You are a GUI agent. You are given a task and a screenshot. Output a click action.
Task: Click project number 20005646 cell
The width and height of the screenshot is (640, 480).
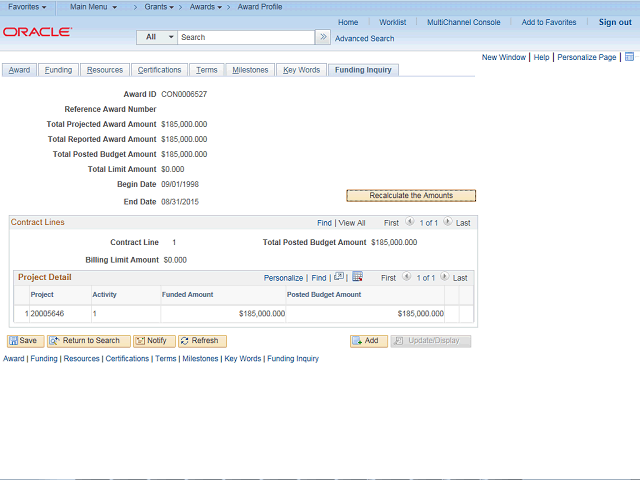click(47, 313)
